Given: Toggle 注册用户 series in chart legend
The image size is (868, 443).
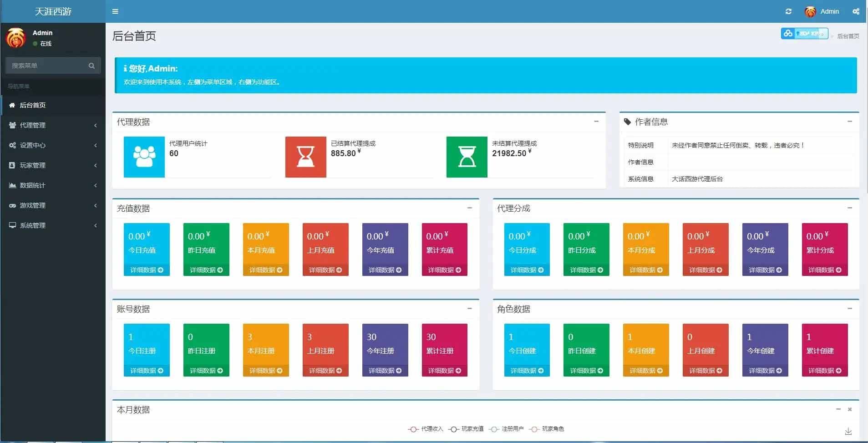Looking at the screenshot, I should (507, 429).
